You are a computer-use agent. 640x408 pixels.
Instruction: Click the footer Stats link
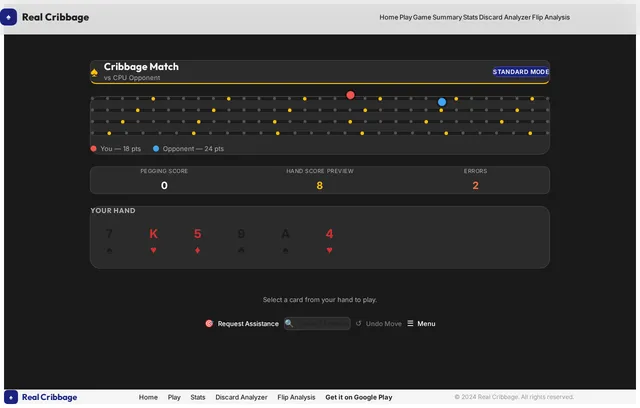(x=198, y=397)
